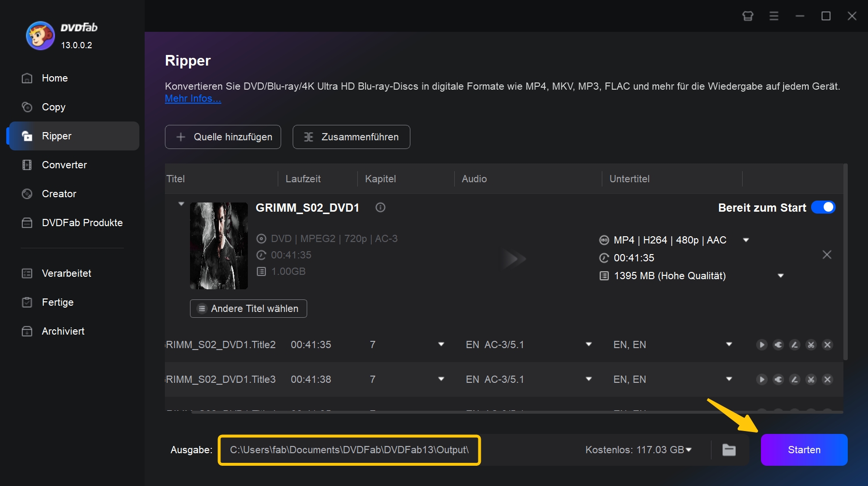868x486 pixels.
Task: Click the source size 1.00GB text
Action: coord(288,271)
